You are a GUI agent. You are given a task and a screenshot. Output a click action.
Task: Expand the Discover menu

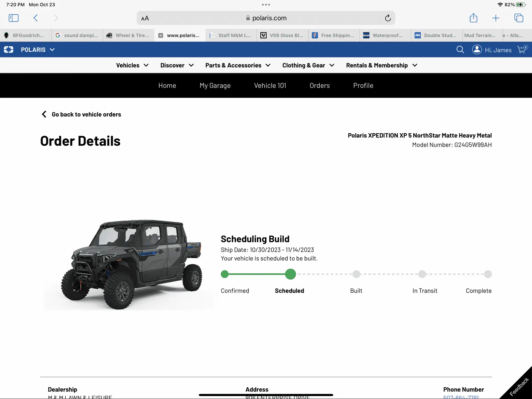pos(177,65)
